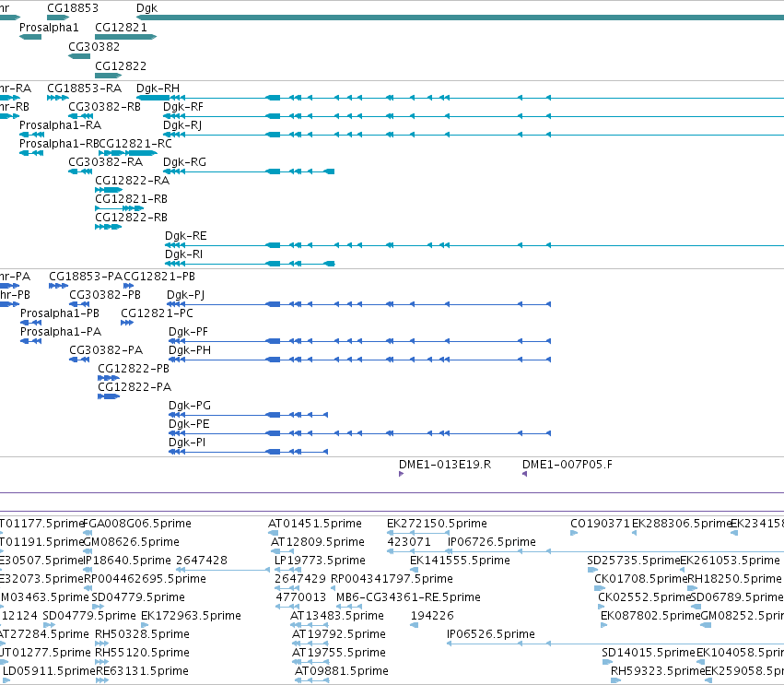This screenshot has height=685, width=784.
Task: Click the CG30382-RB transcript label
Action: pos(104,107)
